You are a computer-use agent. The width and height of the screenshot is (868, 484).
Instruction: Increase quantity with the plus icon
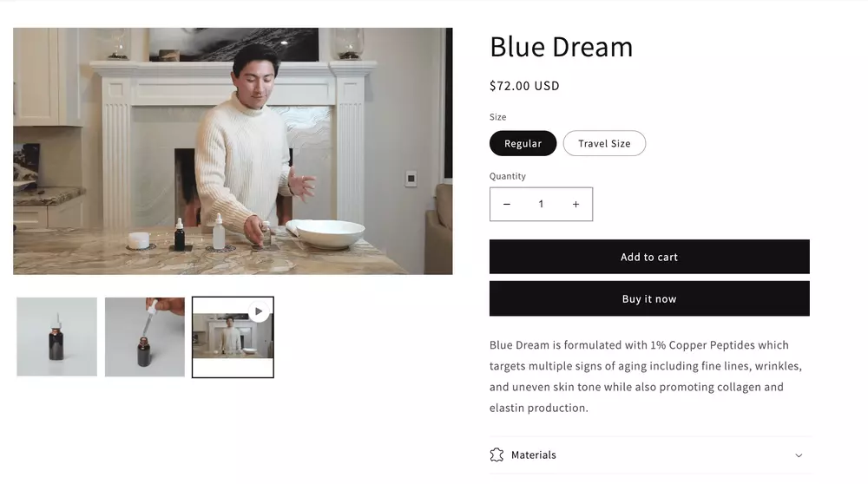(x=575, y=204)
